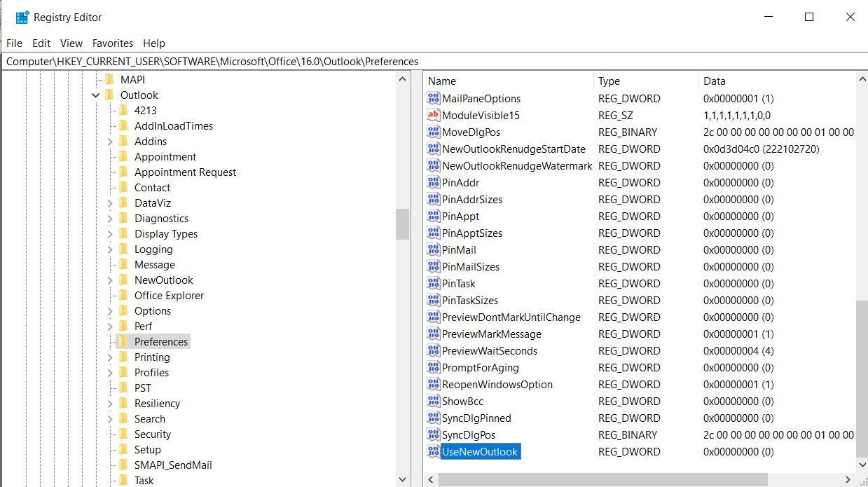This screenshot has height=487, width=868.
Task: Click the Registry Editor title bar icon
Action: [22, 18]
